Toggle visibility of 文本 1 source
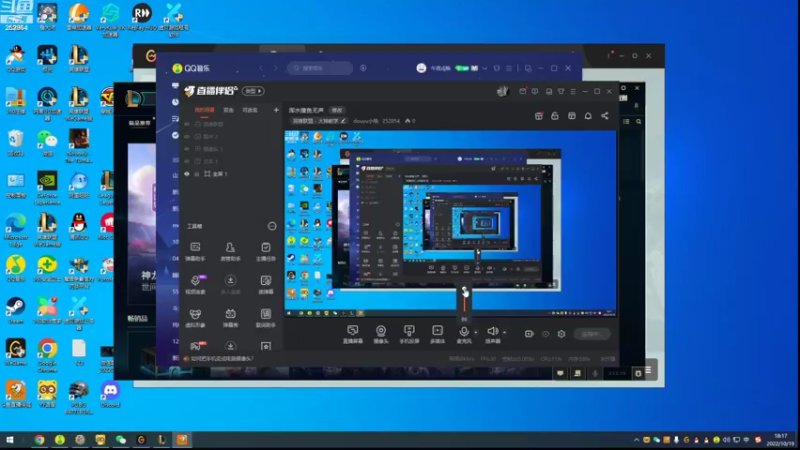This screenshot has height=450, width=800. (x=187, y=161)
